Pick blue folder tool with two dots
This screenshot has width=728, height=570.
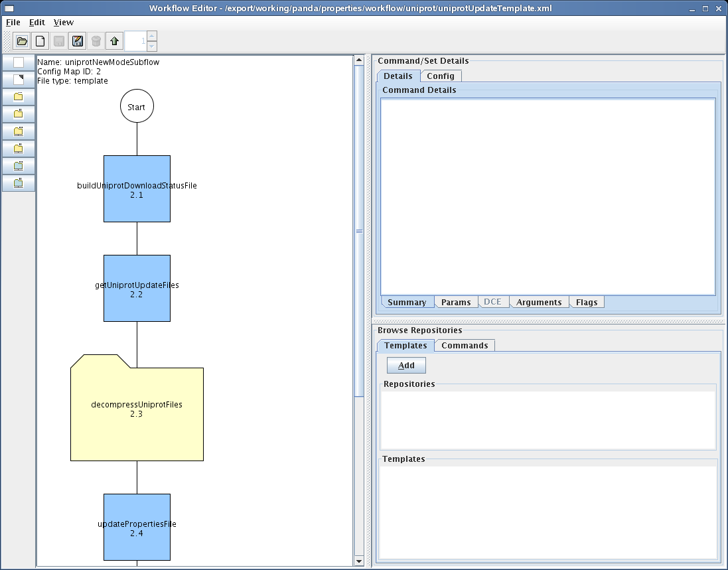tap(19, 183)
